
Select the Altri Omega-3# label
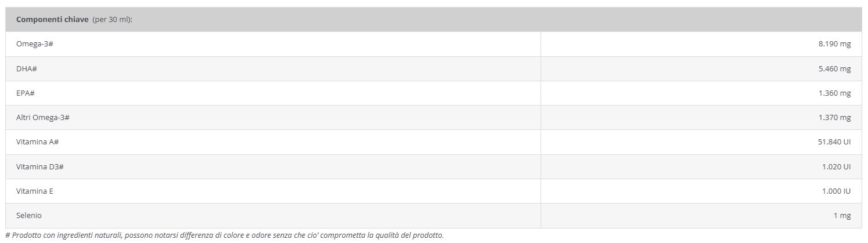pos(43,118)
